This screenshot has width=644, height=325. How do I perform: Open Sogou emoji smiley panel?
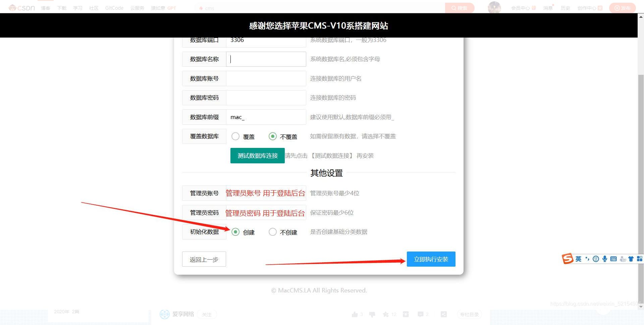coord(596,259)
